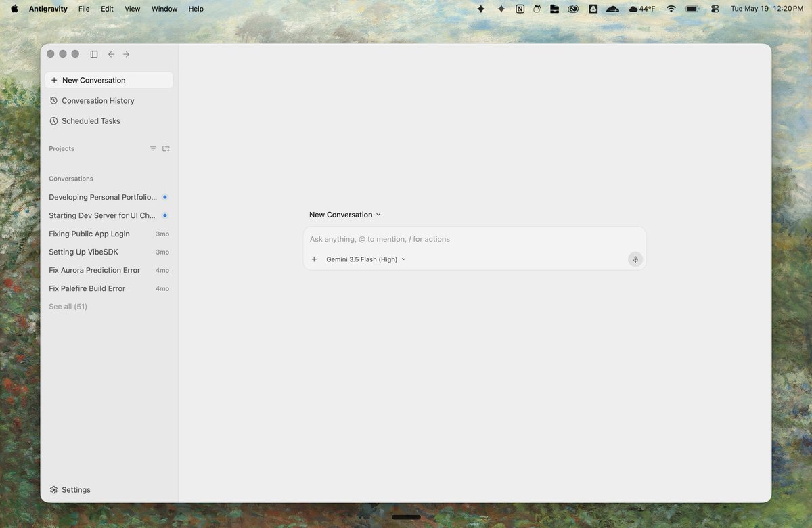Open Developing Personal Portfolio conversation
812x528 pixels.
click(109, 197)
